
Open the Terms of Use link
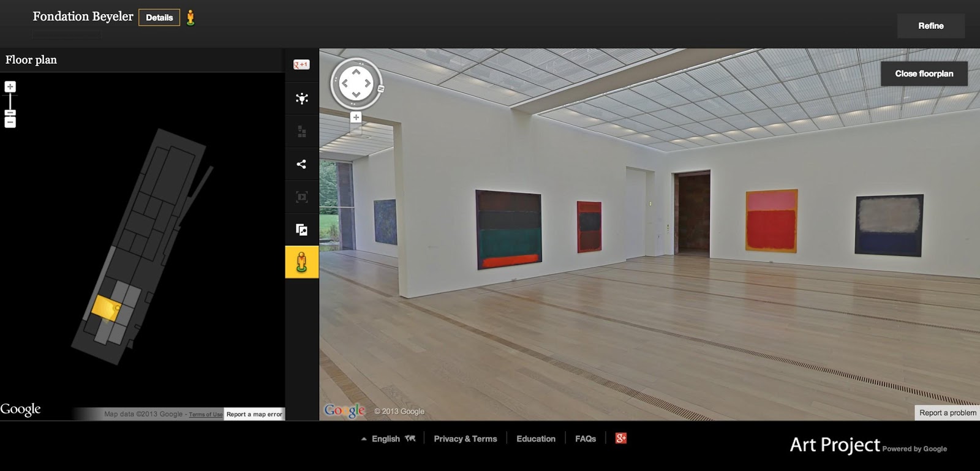tap(206, 415)
